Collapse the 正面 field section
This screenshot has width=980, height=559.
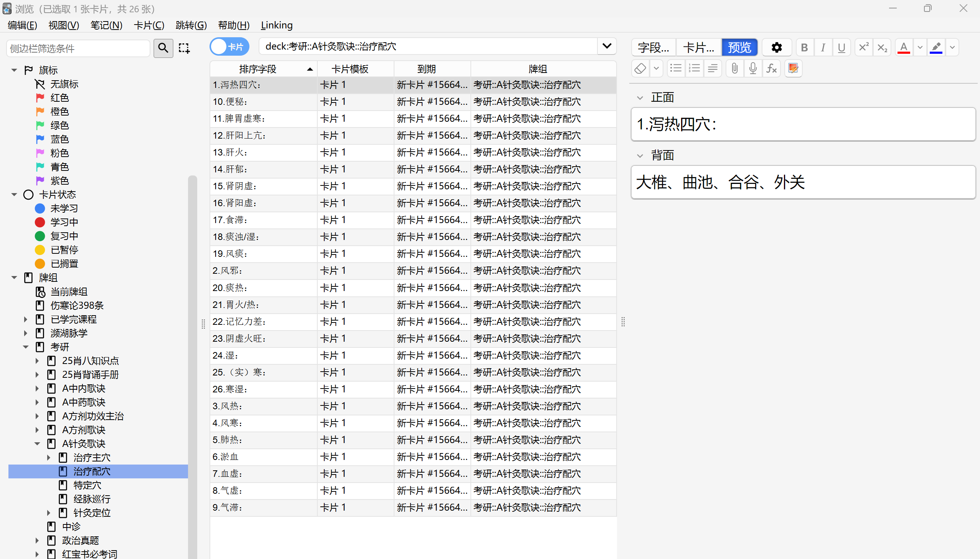pyautogui.click(x=640, y=98)
